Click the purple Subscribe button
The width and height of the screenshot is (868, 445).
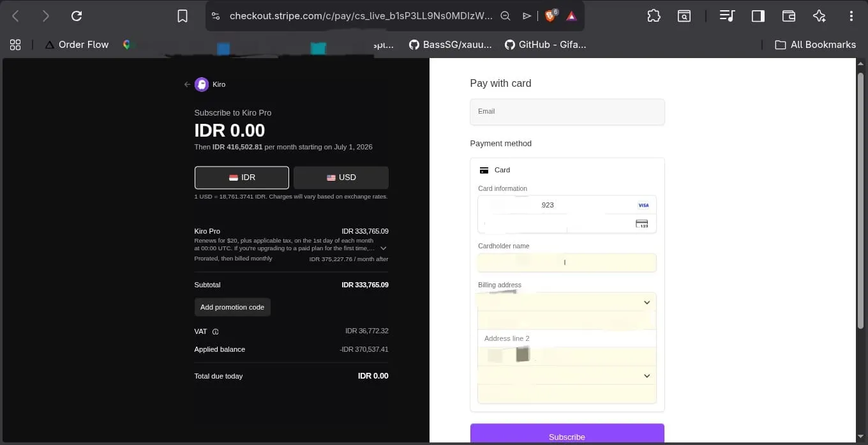[567, 434]
